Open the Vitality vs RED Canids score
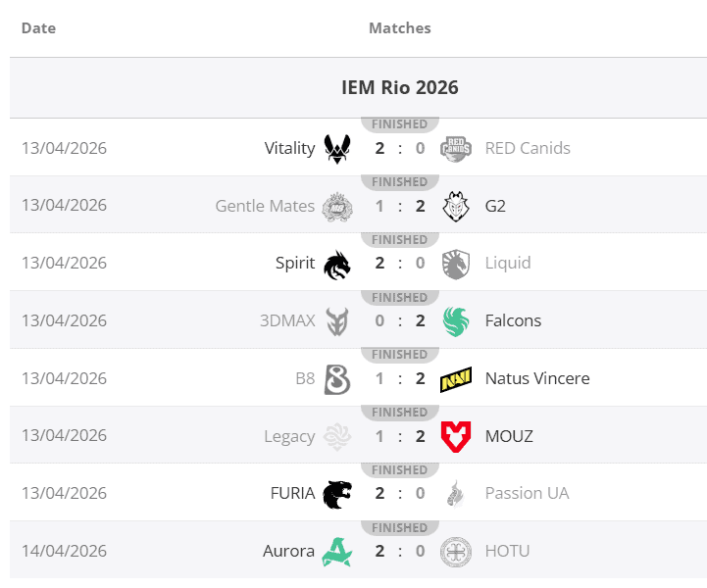Image resolution: width=707 pixels, height=588 pixels. point(399,149)
